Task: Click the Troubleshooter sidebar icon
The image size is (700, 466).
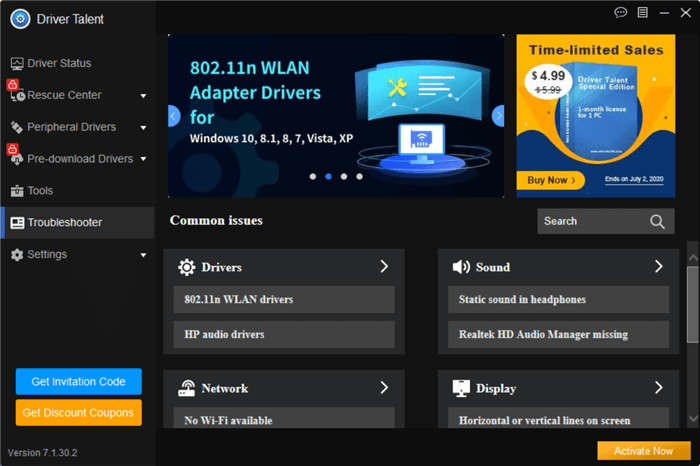Action: 17,223
